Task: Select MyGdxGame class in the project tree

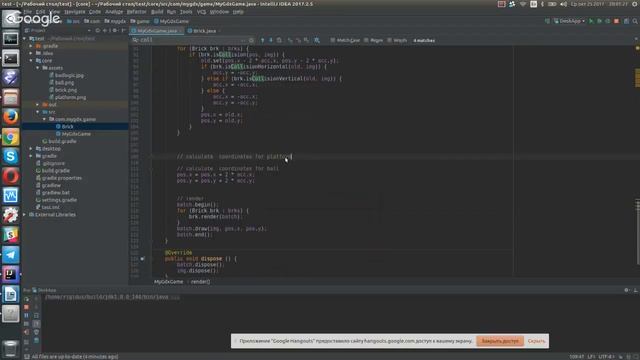Action: (x=76, y=134)
